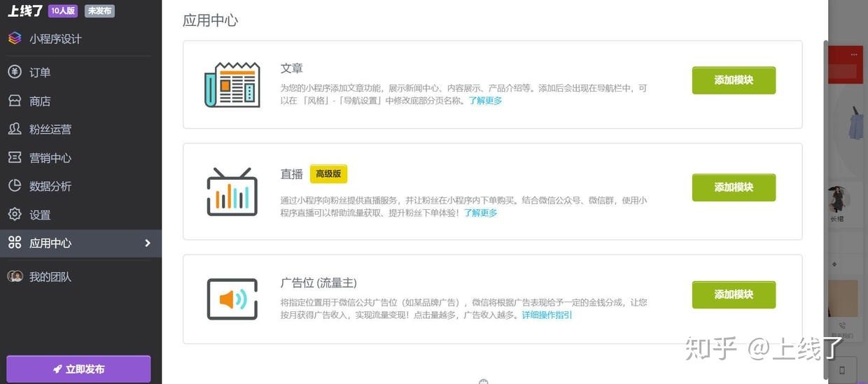
Task: Click the 数据分析 pie chart icon
Action: click(15, 186)
